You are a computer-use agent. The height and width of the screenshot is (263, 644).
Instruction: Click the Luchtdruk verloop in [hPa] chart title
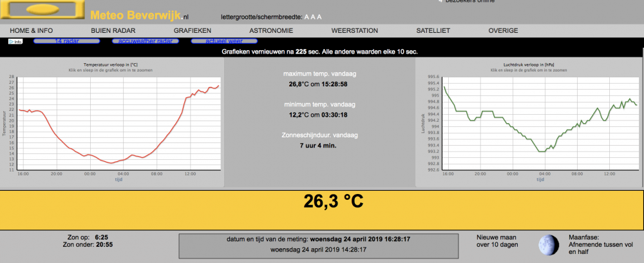529,65
